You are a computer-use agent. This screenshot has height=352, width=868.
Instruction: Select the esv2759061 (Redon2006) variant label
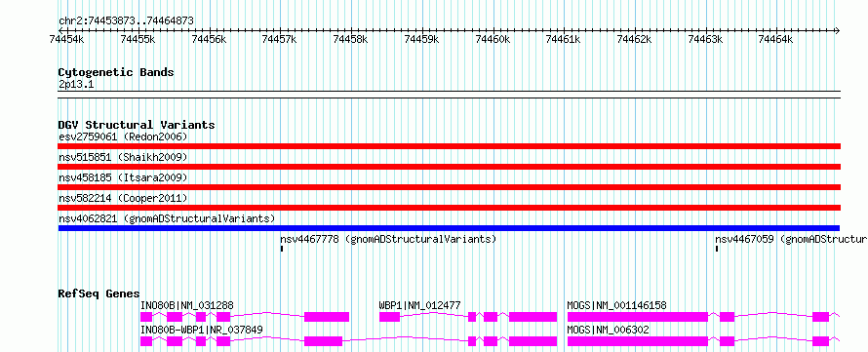tap(123, 137)
